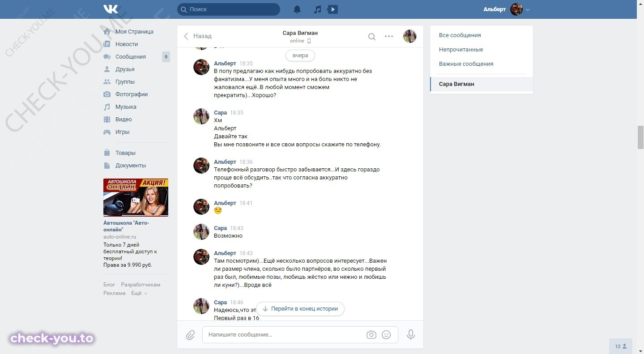
Task: Record voice message microphone icon
Action: pos(411,335)
